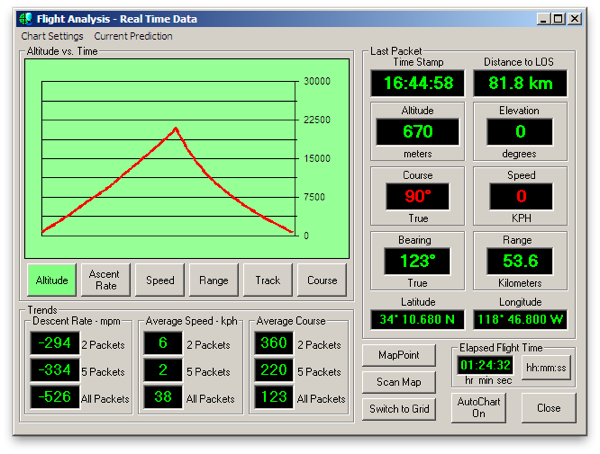Toggle the hh:mm:ss time format button
Screen dimensions: 600x454
tap(546, 367)
